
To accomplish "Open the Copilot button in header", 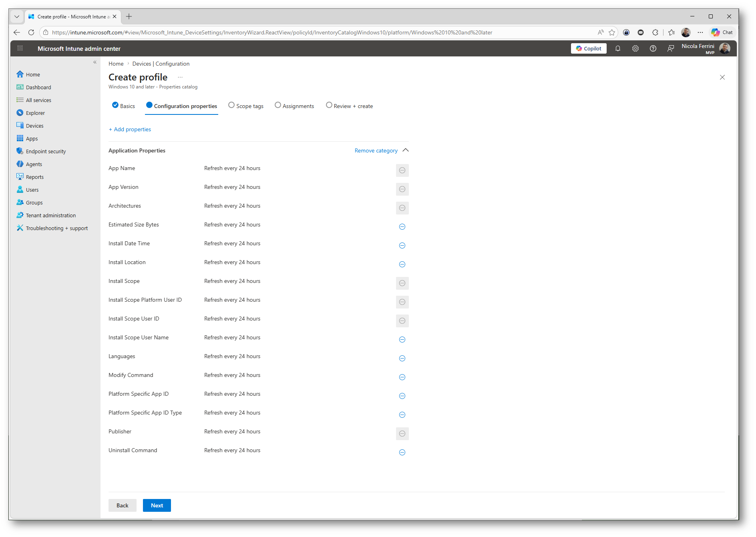I will (589, 48).
